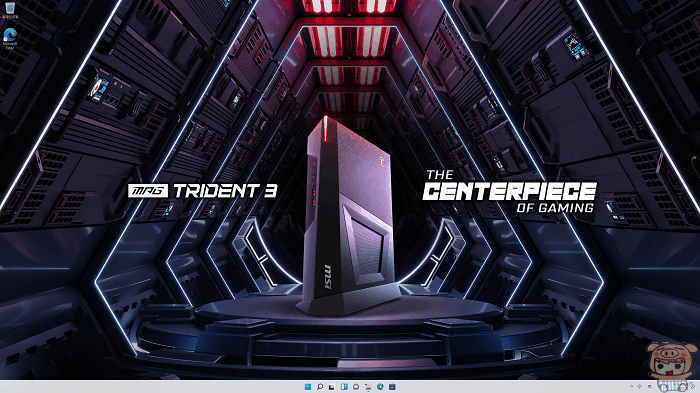Open Microsoft Store from taskbar
The width and height of the screenshot is (700, 393).
coord(392,387)
